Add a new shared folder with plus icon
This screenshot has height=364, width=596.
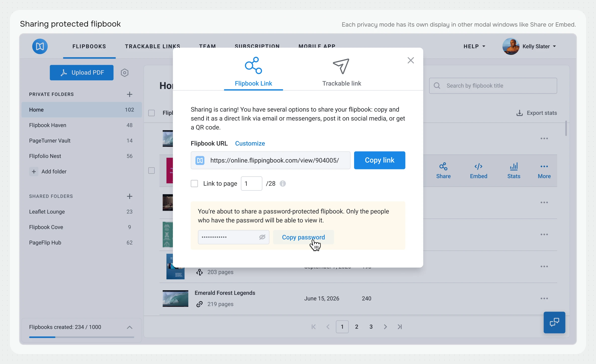click(129, 196)
